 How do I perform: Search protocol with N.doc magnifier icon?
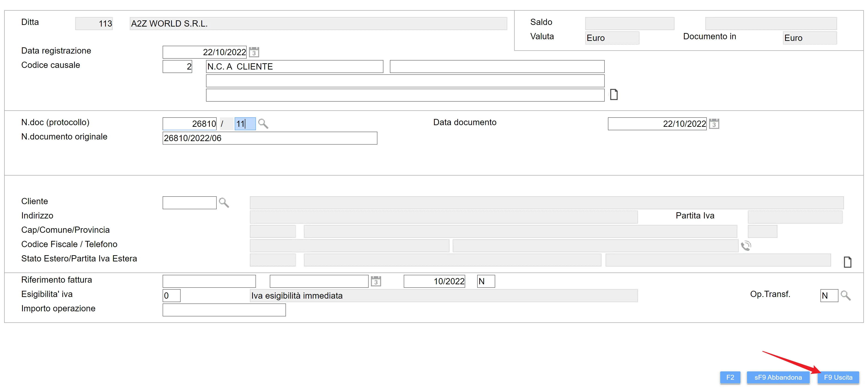(x=263, y=124)
